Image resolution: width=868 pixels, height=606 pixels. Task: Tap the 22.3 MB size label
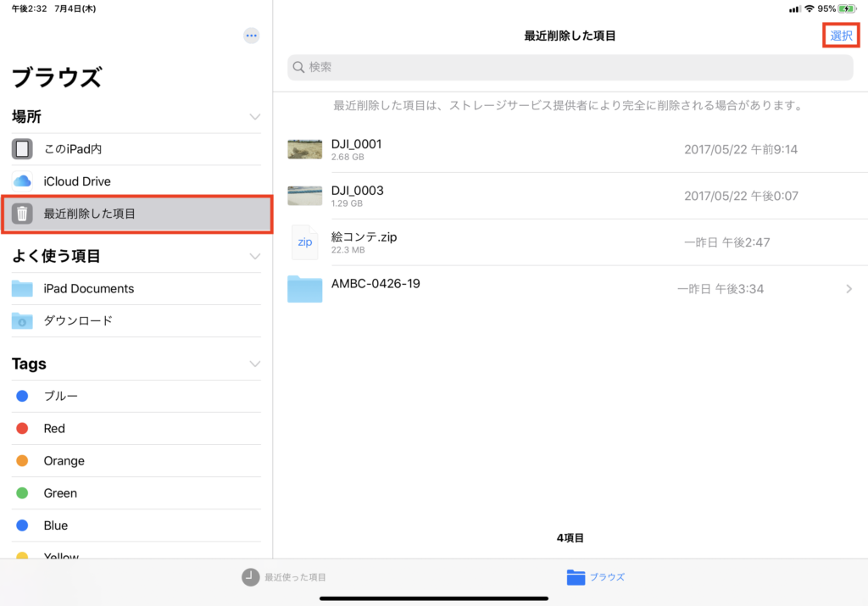[x=348, y=250]
